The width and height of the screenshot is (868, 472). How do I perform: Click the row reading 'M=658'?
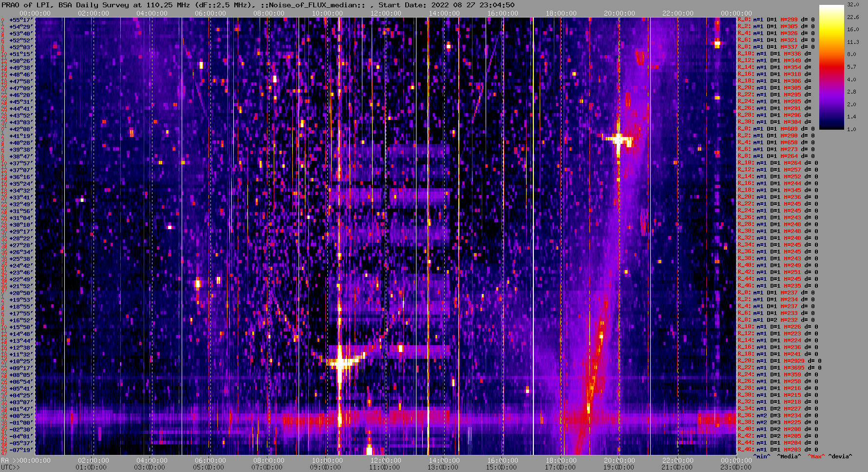pyautogui.click(x=776, y=142)
